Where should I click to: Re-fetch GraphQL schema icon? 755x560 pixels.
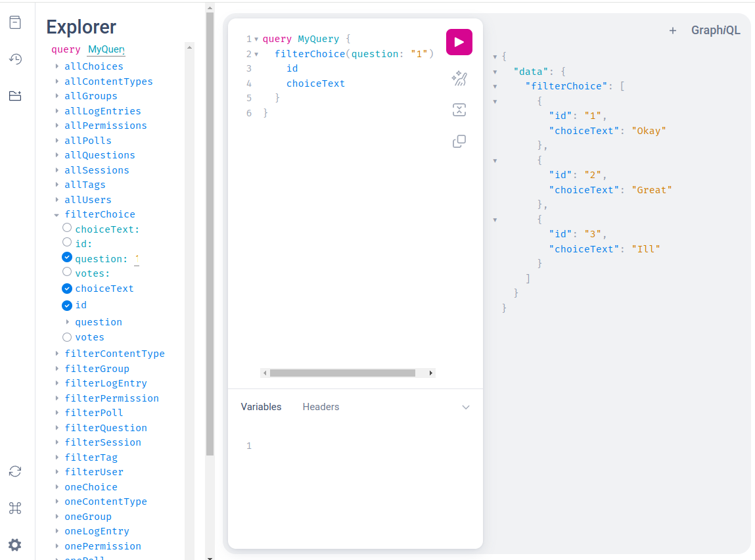15,471
